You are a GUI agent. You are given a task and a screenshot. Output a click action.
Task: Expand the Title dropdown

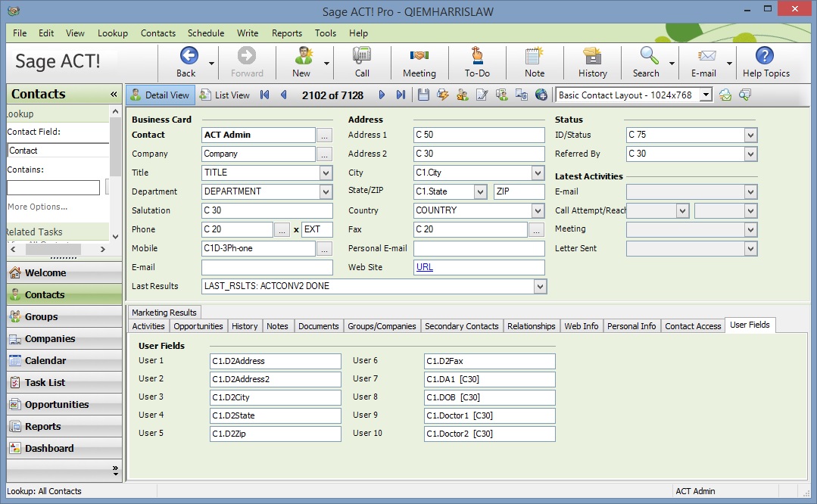pyautogui.click(x=326, y=173)
